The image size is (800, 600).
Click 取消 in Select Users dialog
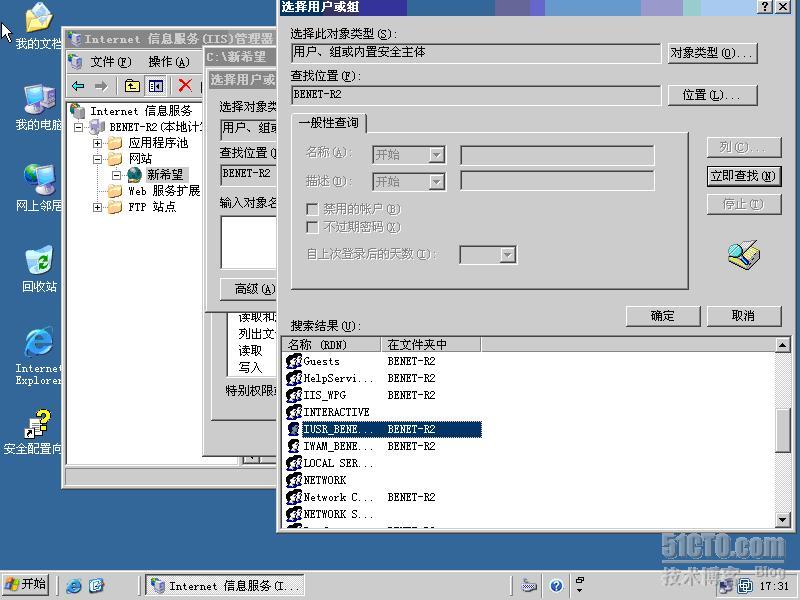[744, 316]
